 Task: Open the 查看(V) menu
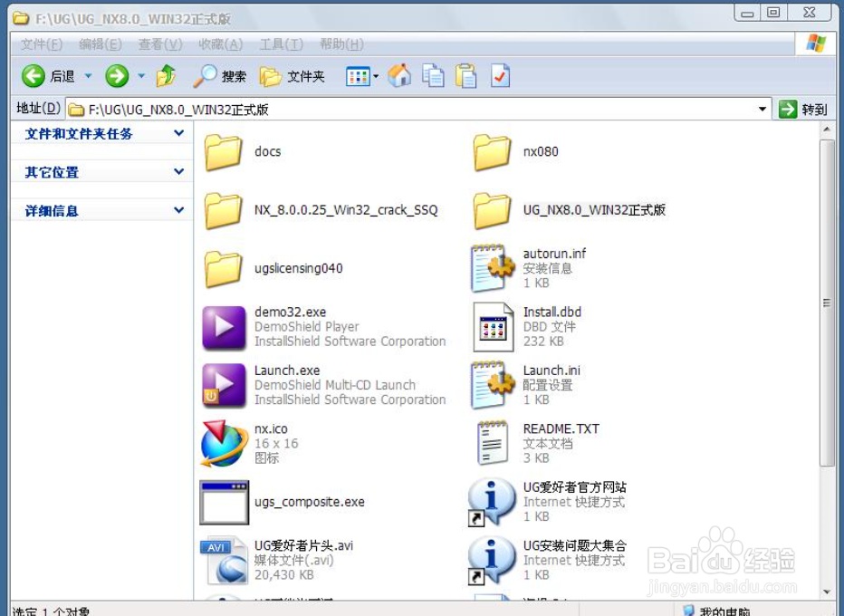160,44
